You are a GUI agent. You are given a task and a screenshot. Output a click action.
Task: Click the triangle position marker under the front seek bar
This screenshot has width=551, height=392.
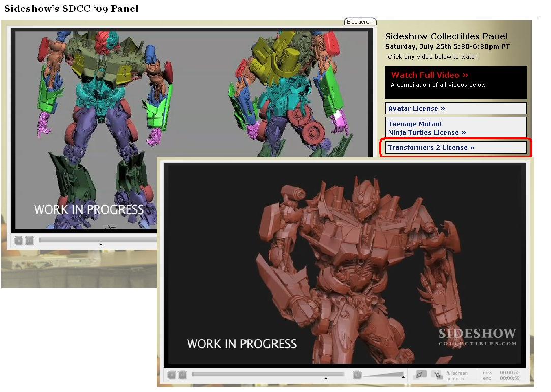click(x=326, y=379)
